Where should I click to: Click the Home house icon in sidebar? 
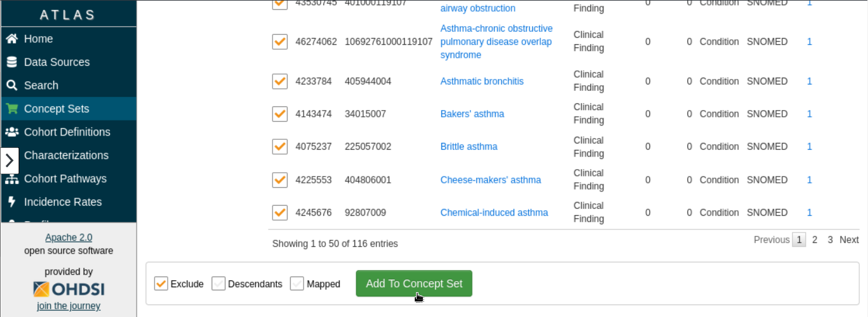pos(11,39)
